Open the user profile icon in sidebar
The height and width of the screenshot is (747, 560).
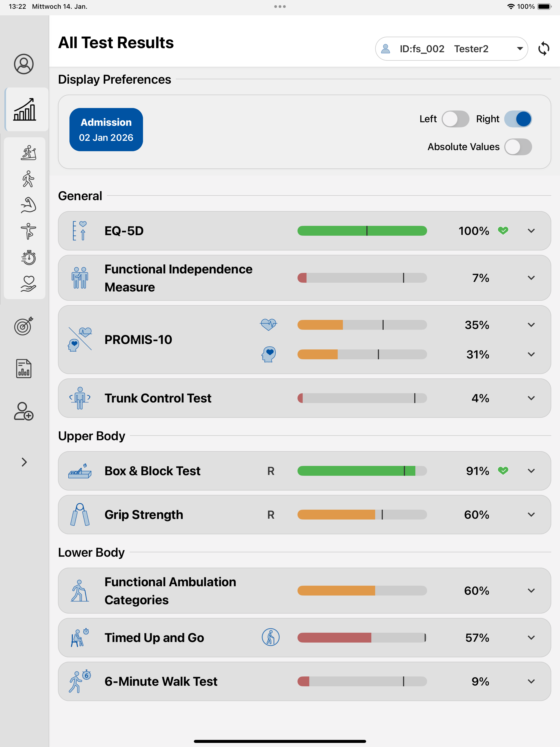[24, 64]
